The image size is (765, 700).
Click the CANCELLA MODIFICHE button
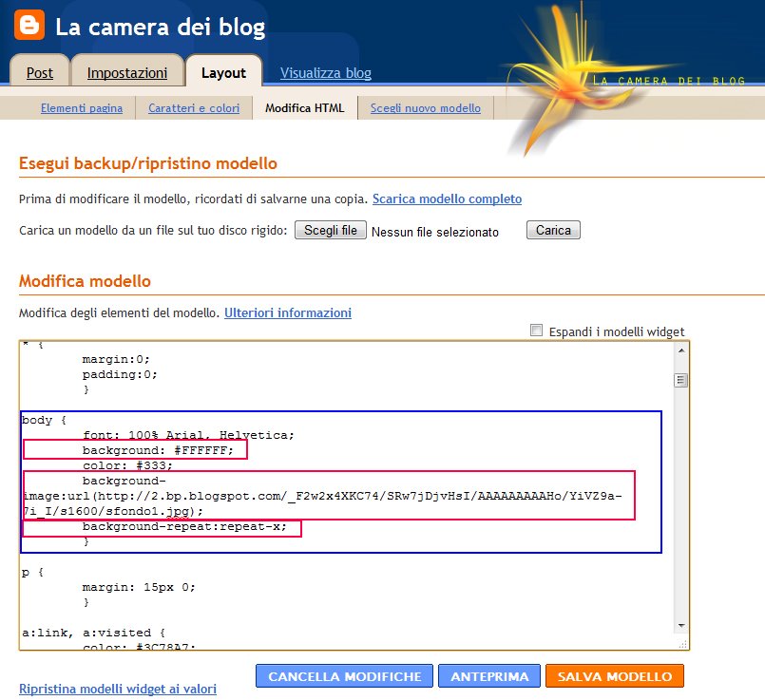(x=344, y=676)
